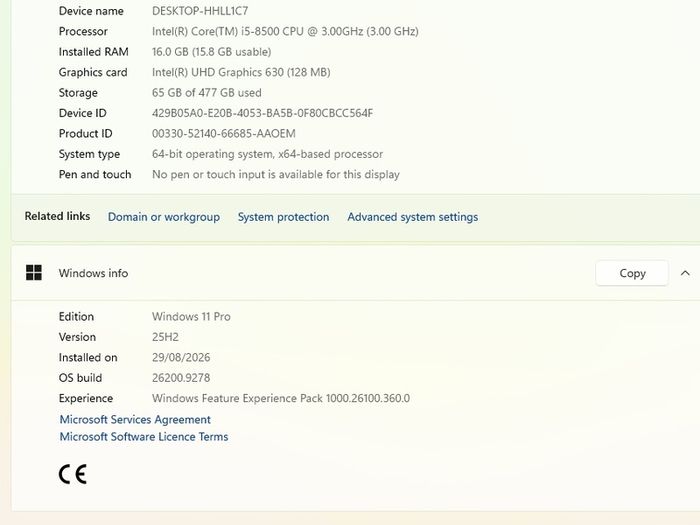The image size is (700, 525).
Task: Click the installed on date 29/08/2026
Action: click(x=181, y=358)
